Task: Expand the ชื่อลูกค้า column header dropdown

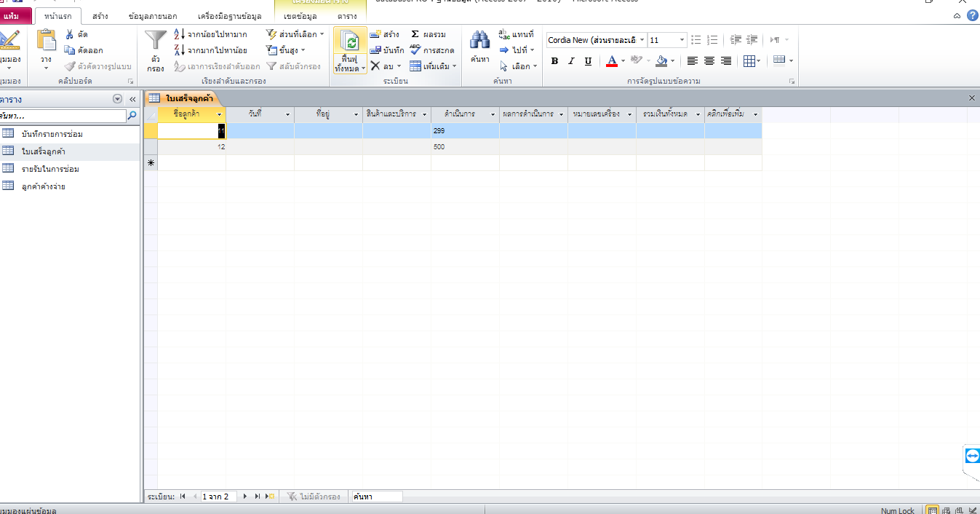Action: click(x=220, y=115)
